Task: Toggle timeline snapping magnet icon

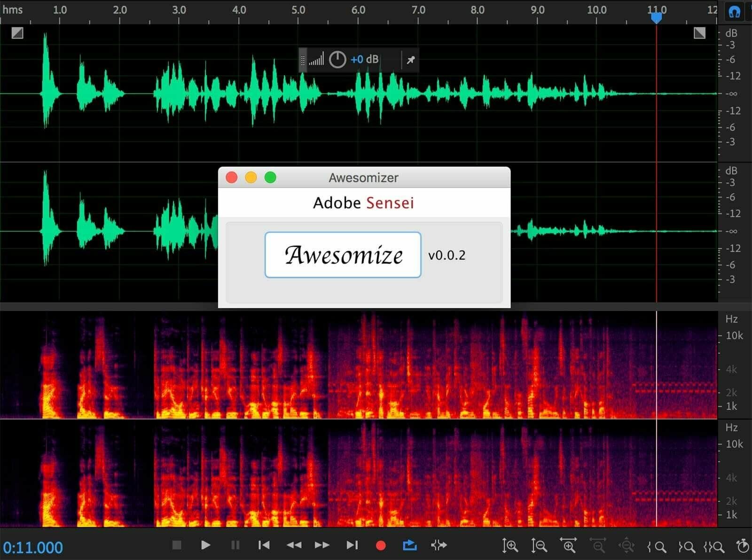Action: (x=734, y=12)
